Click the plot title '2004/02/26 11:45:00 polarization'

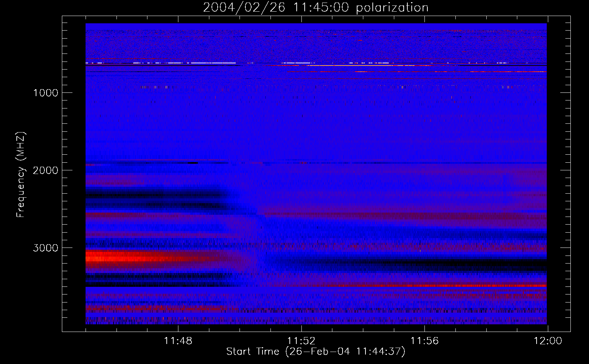316,8
